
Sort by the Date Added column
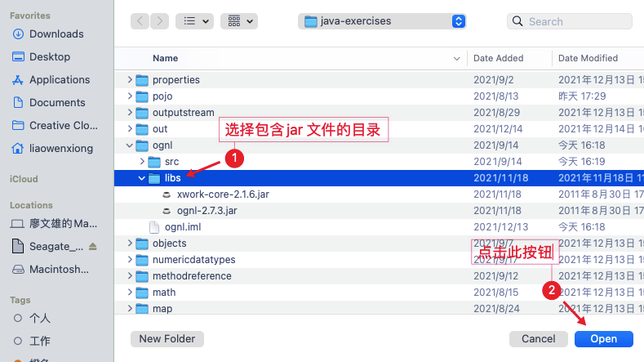498,58
